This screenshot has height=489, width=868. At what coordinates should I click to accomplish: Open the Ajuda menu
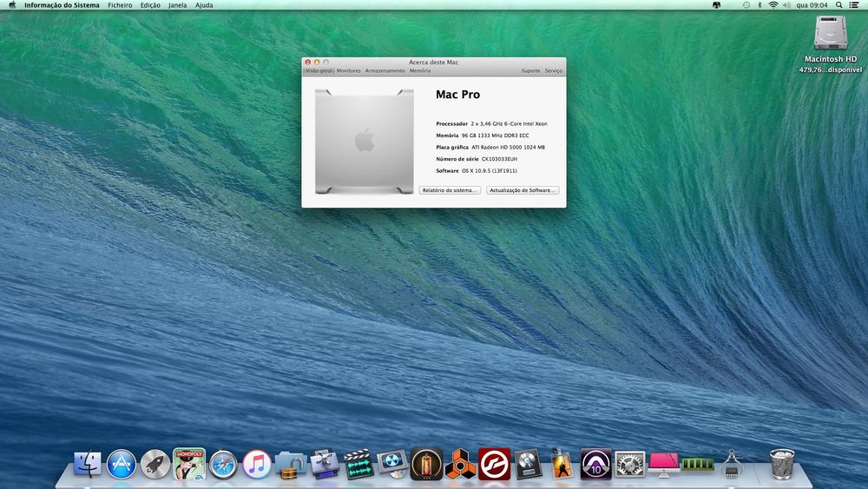[x=204, y=5]
